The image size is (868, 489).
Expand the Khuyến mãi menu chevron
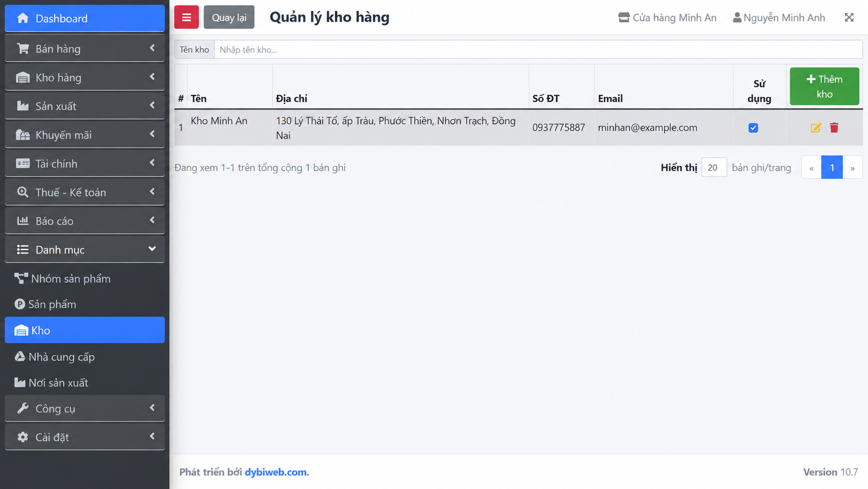pyautogui.click(x=152, y=134)
